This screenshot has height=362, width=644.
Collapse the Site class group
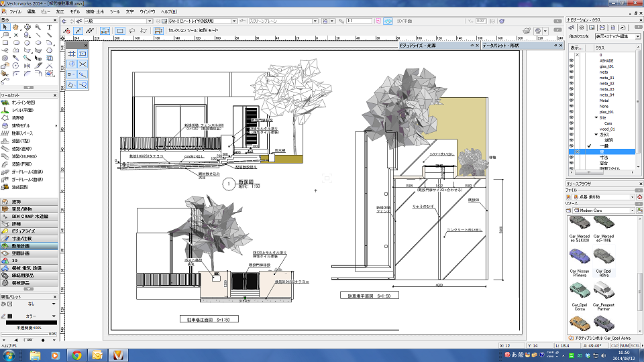coord(596,117)
